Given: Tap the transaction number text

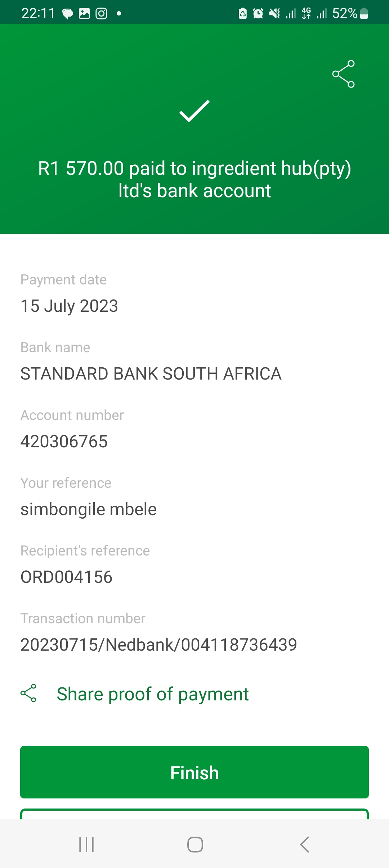Looking at the screenshot, I should (x=158, y=645).
